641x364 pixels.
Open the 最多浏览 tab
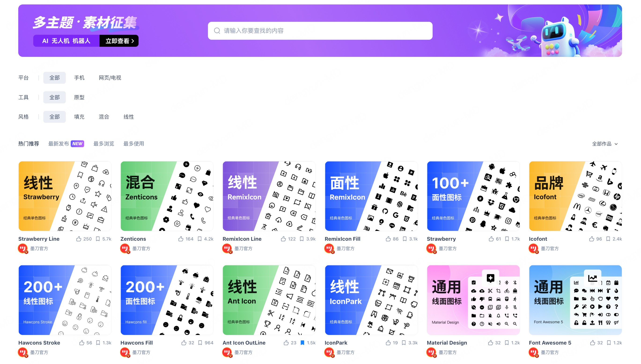pos(103,144)
